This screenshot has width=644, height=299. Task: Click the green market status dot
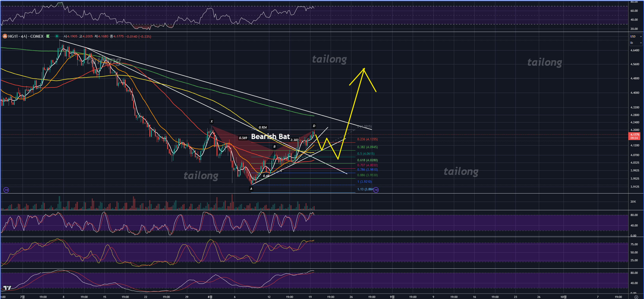[x=57, y=36]
